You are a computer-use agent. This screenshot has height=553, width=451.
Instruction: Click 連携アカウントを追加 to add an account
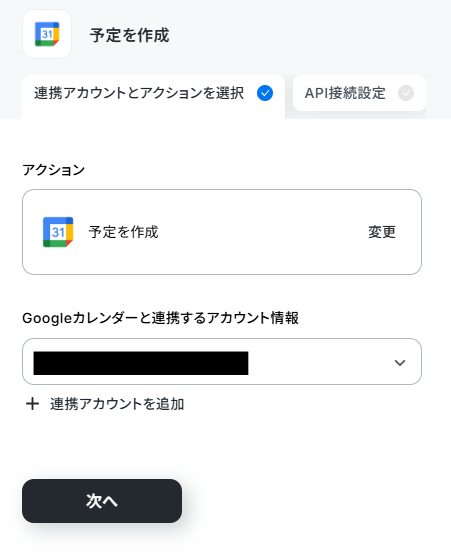point(117,404)
